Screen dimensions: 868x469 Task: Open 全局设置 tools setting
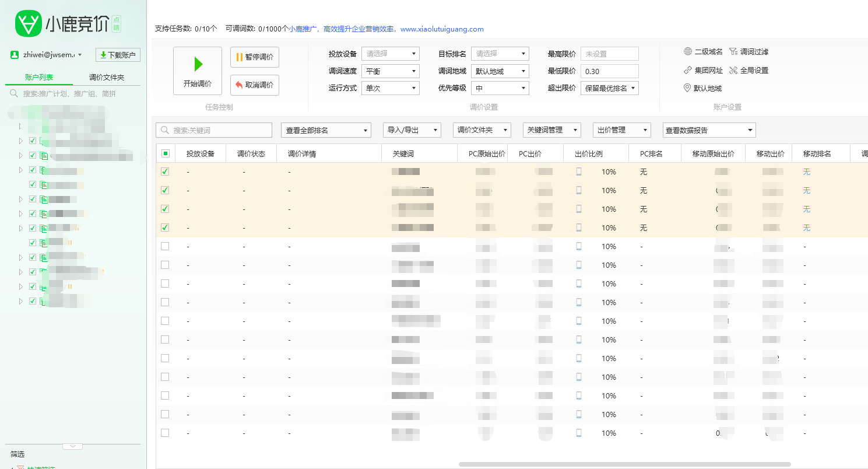tap(749, 71)
